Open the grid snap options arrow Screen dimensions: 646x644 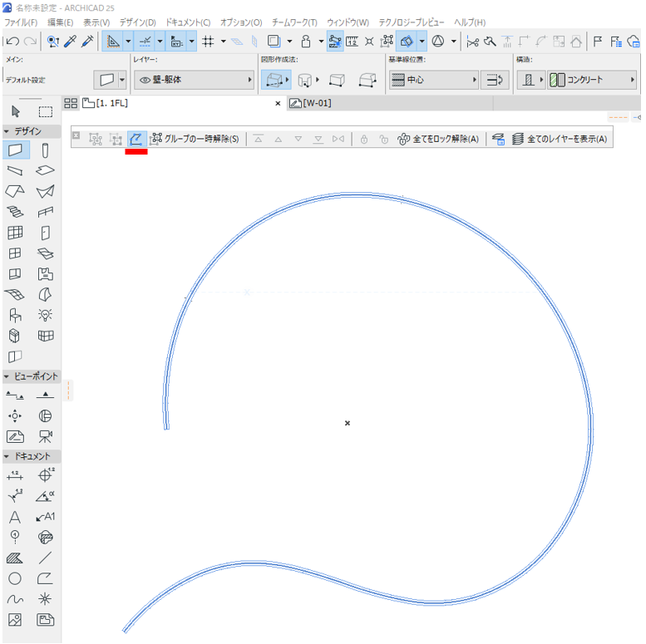point(224,42)
